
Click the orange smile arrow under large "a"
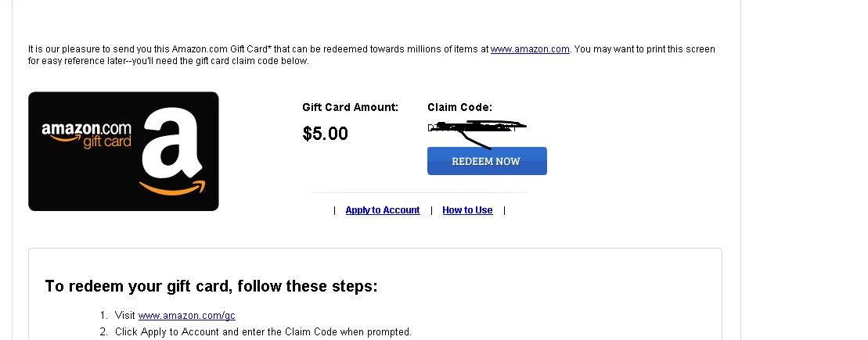pyautogui.click(x=171, y=188)
